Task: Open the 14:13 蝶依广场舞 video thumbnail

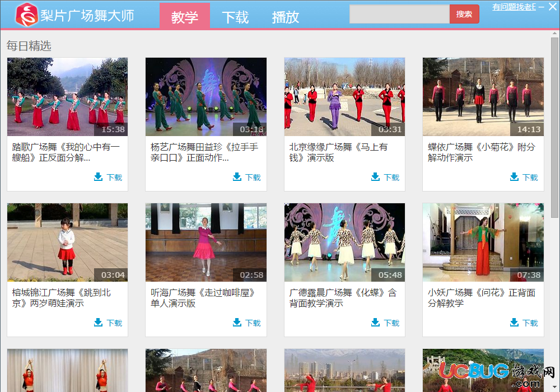Action: click(483, 97)
